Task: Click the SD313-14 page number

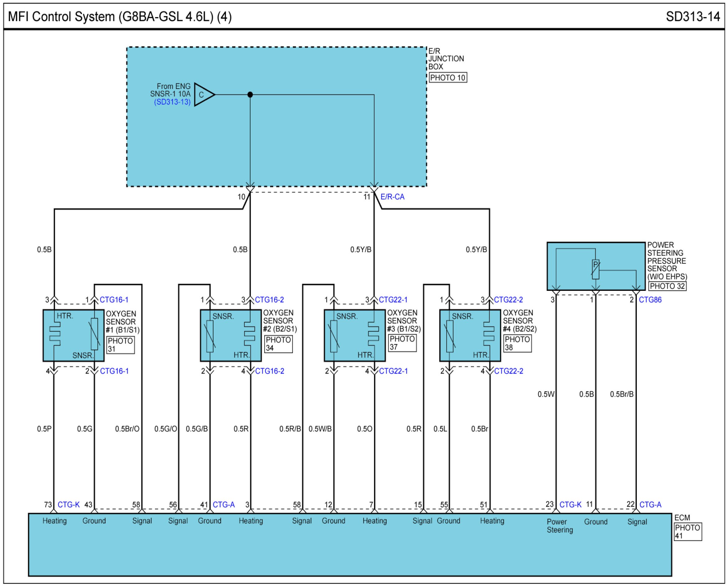Action: [x=693, y=16]
